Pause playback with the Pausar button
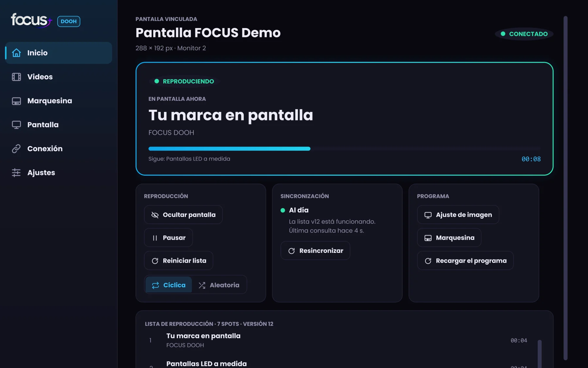 pyautogui.click(x=168, y=237)
